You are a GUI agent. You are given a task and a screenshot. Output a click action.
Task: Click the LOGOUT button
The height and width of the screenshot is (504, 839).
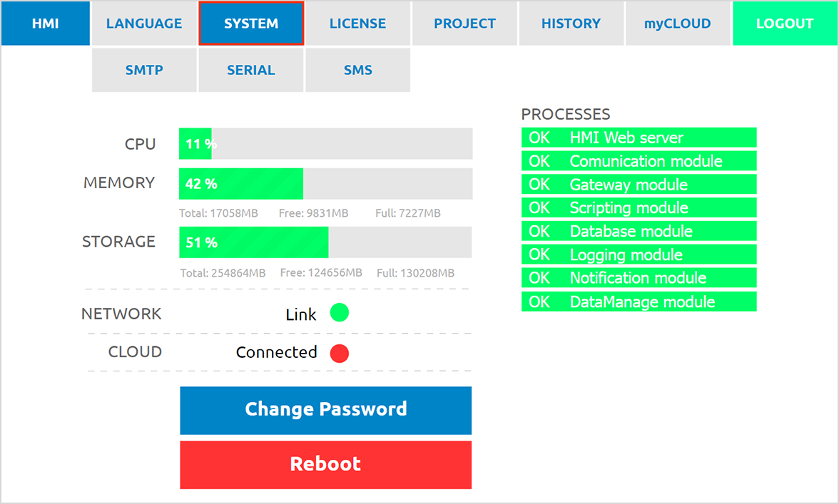[785, 24]
